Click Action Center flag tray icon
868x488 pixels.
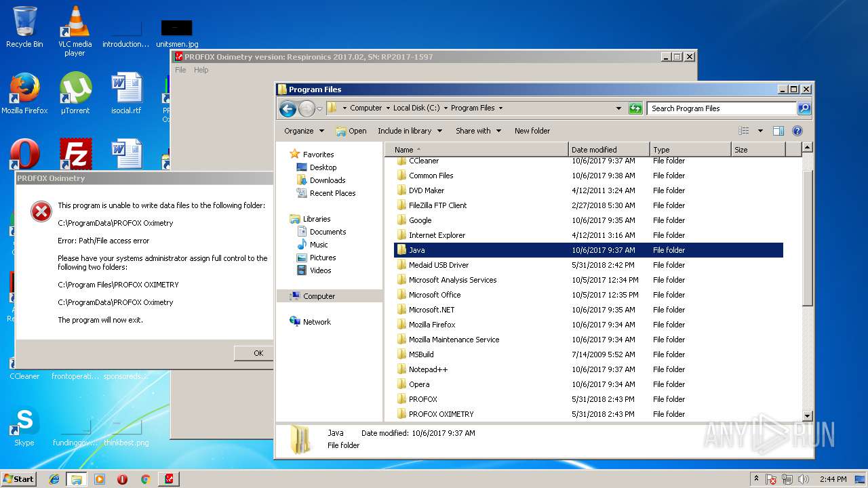point(771,479)
